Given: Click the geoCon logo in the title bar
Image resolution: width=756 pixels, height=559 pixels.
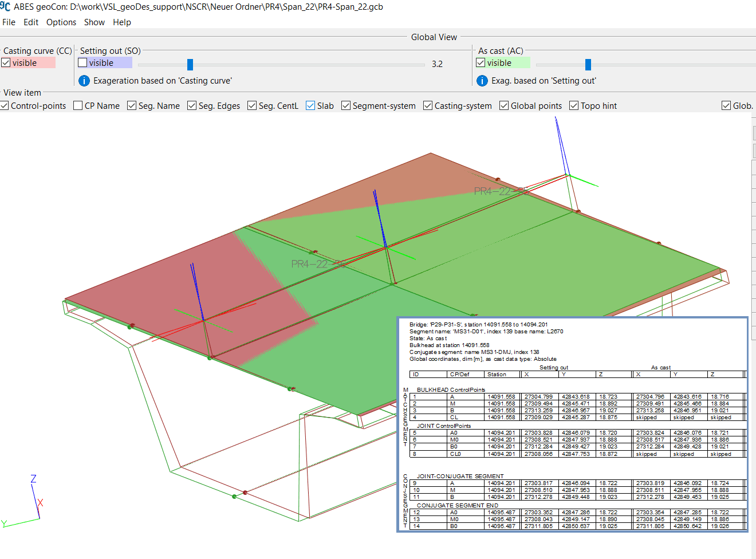Looking at the screenshot, I should (6, 6).
